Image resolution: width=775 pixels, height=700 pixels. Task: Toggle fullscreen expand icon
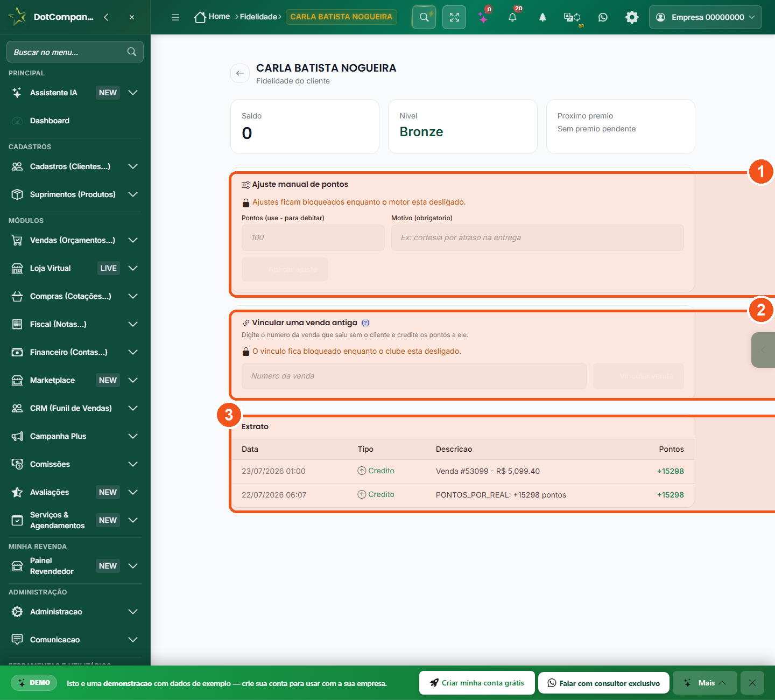click(454, 17)
